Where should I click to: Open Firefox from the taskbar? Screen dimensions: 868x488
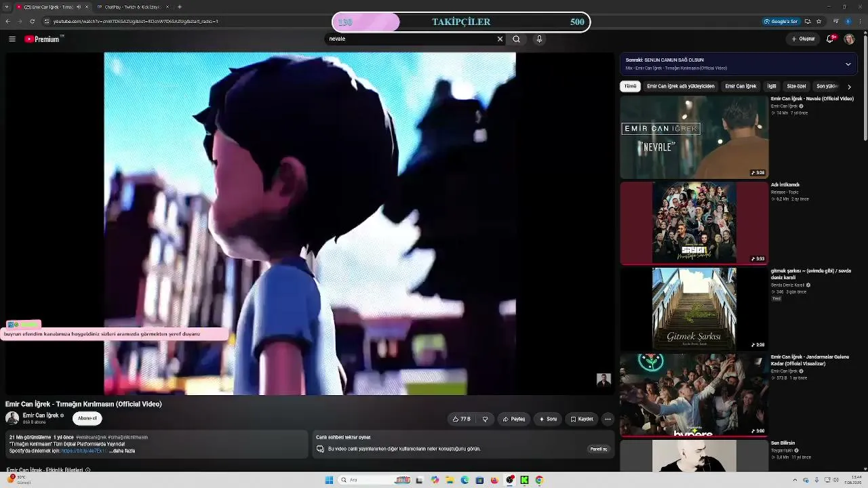click(494, 480)
